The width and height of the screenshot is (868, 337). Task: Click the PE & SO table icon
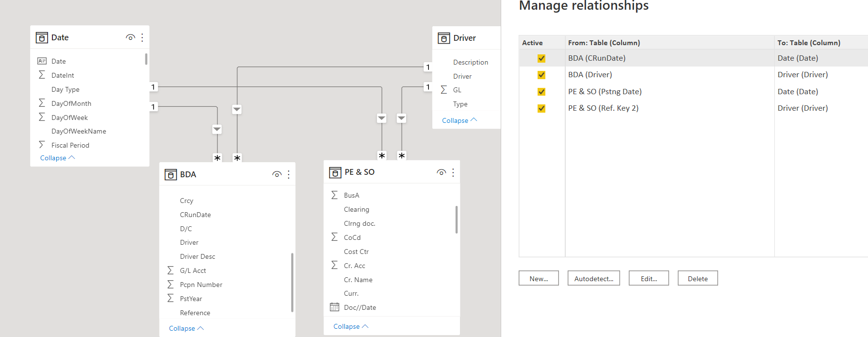335,172
